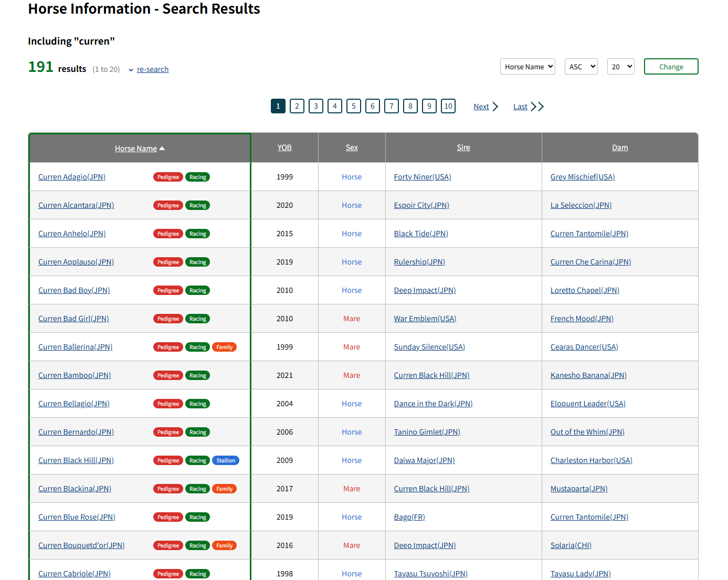Open Racing badge for Curren Bad Girl
Viewport: 728px width, 580px height.
197,319
